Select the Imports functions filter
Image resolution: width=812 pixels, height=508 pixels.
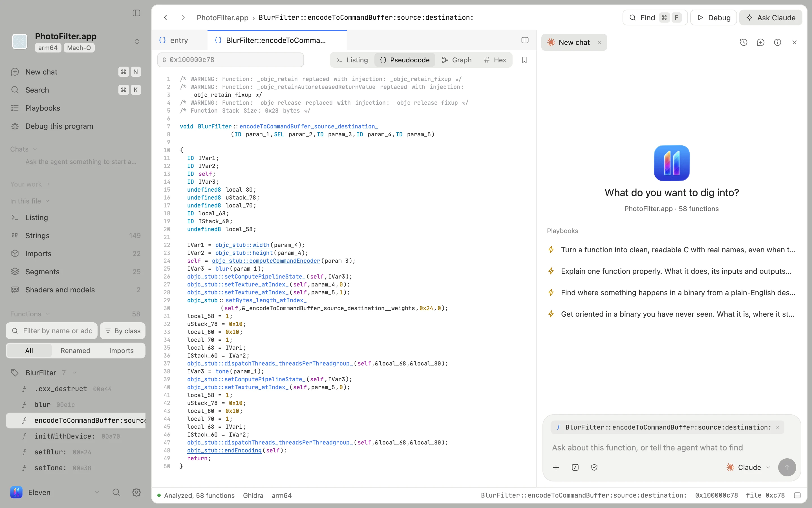point(122,351)
